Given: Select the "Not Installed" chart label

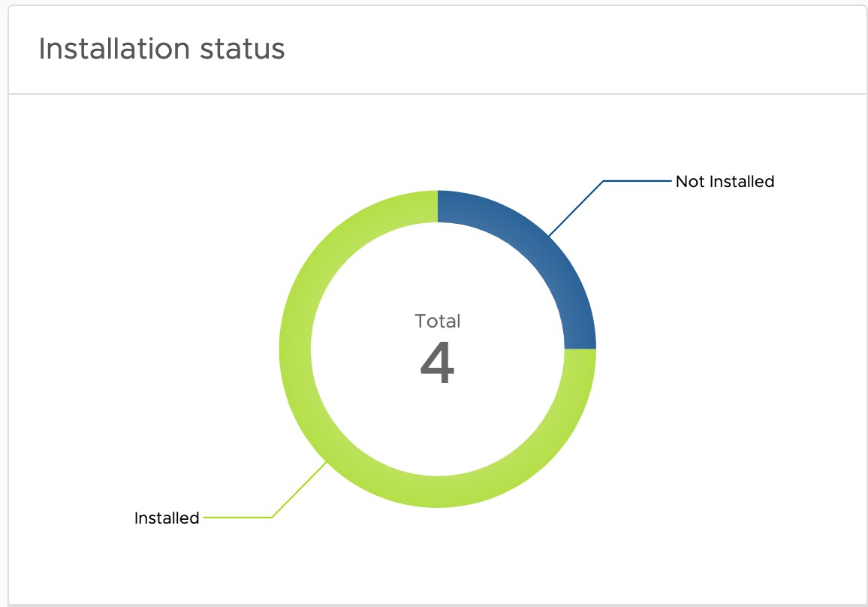Looking at the screenshot, I should click(724, 182).
